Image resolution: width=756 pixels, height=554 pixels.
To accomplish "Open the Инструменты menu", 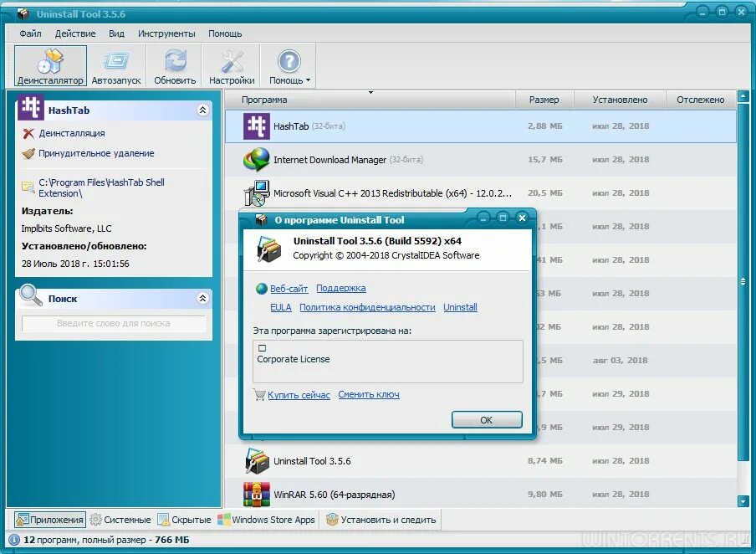I will point(166,33).
